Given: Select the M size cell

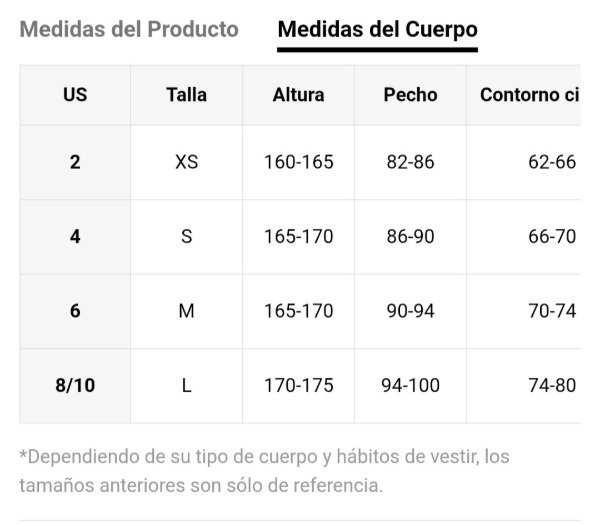Looking at the screenshot, I should click(x=186, y=311).
